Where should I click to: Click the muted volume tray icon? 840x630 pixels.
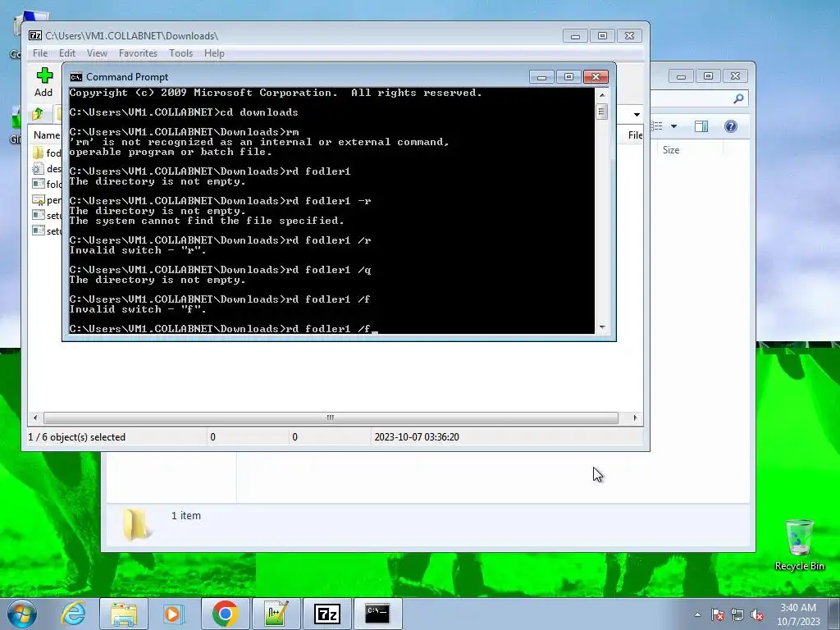757,614
